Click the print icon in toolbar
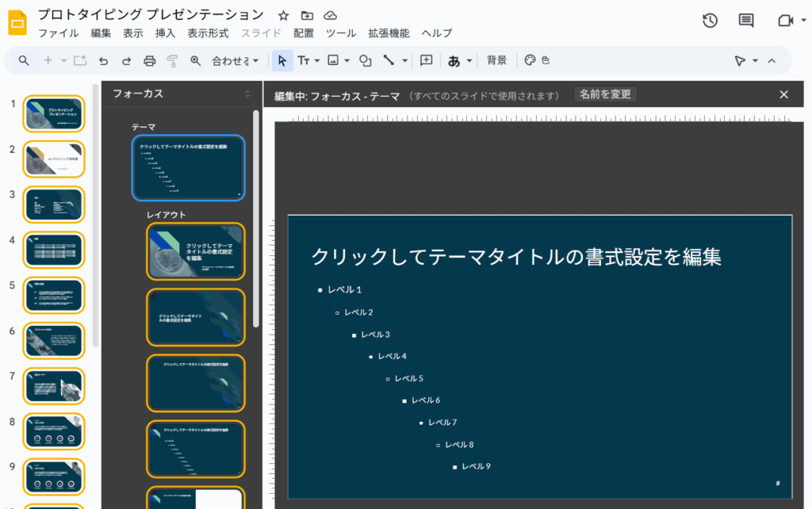This screenshot has height=509, width=812. [149, 60]
